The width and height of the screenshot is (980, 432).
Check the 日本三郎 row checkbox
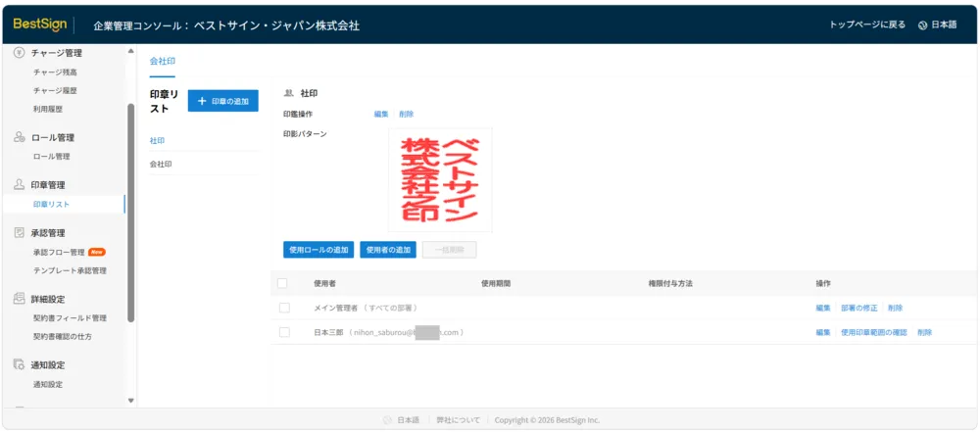click(x=284, y=333)
